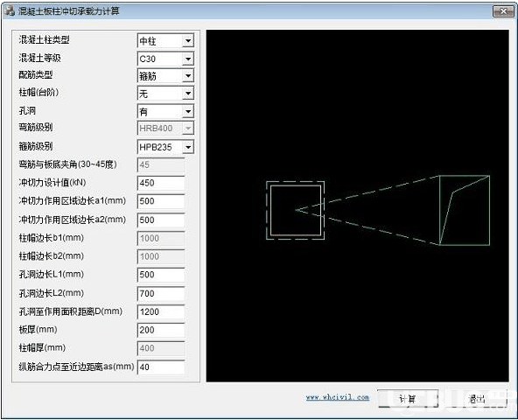Click the 孔洞 label text
Viewport: 518px width, 420px height.
tap(27, 111)
